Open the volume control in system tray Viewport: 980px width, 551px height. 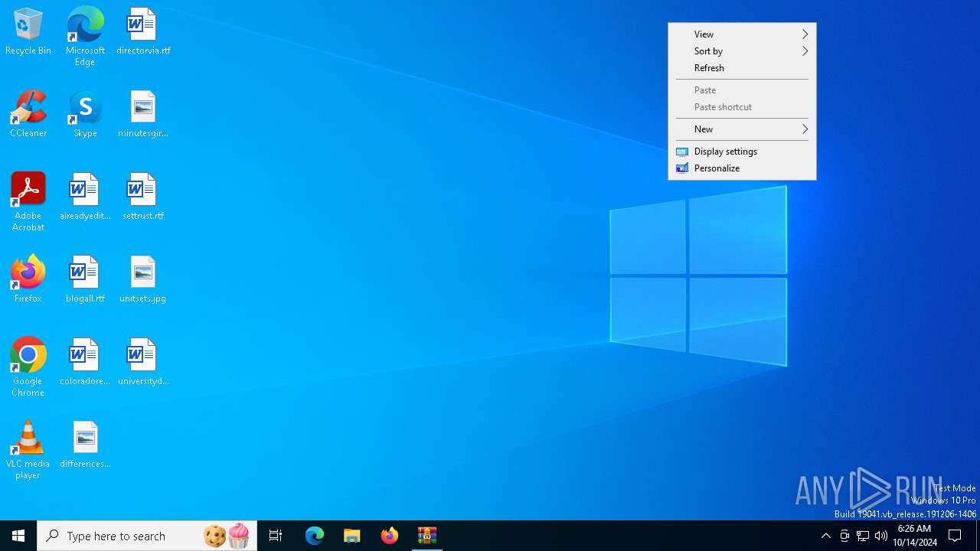pos(881,536)
